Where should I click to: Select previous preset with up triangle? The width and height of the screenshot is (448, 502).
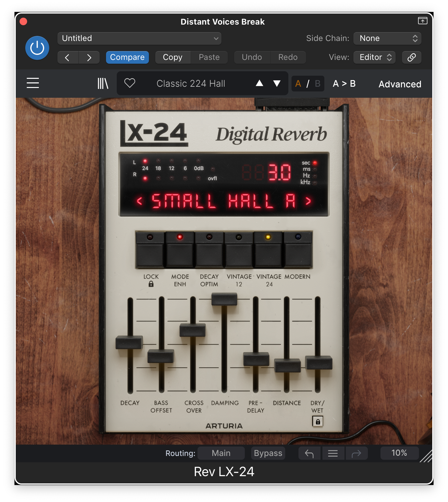pos(259,83)
